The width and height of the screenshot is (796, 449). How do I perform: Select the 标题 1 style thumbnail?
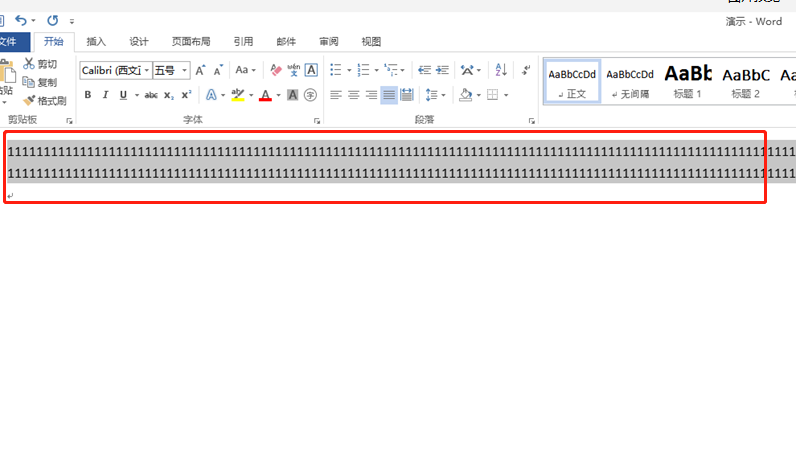[687, 82]
